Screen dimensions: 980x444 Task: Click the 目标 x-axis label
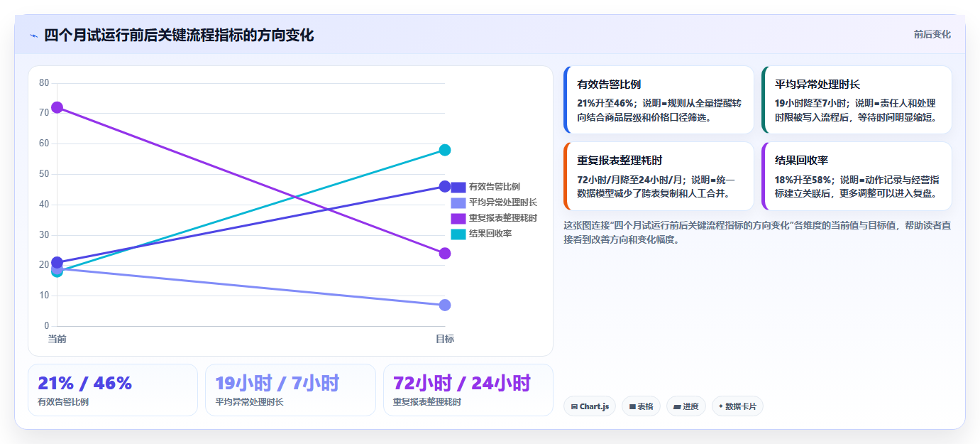tap(445, 339)
